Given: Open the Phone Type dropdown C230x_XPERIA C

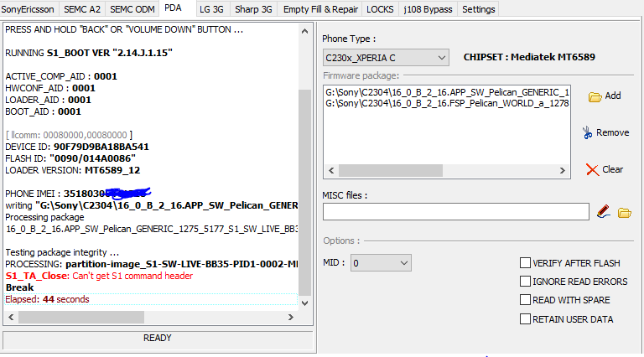Looking at the screenshot, I should pyautogui.click(x=386, y=58).
